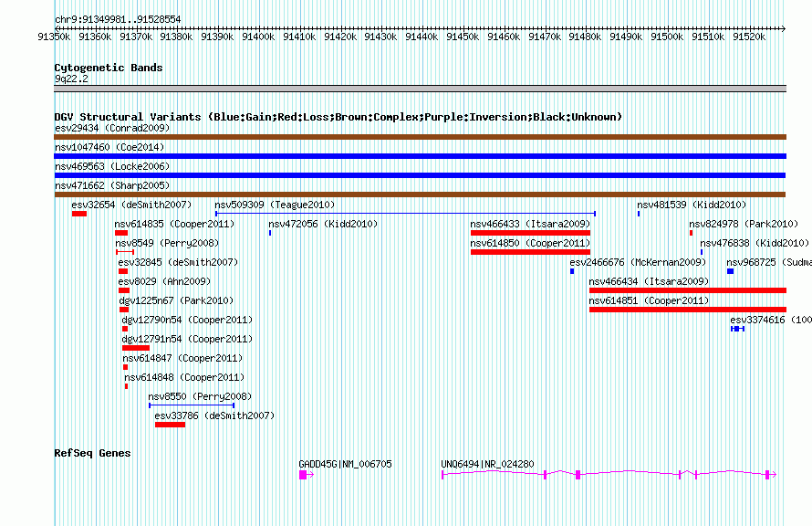Click the brown esv29434 Conrad2009 bar

420,137
